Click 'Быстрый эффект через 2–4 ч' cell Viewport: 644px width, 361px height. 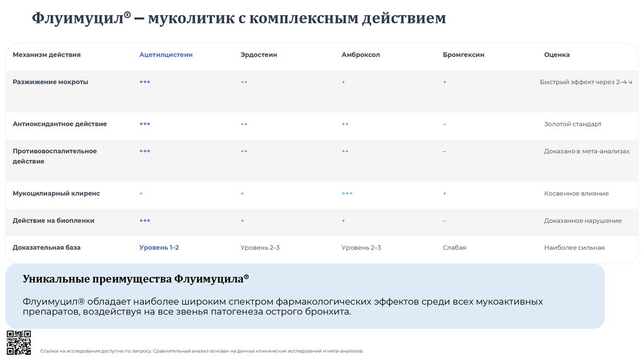click(586, 82)
